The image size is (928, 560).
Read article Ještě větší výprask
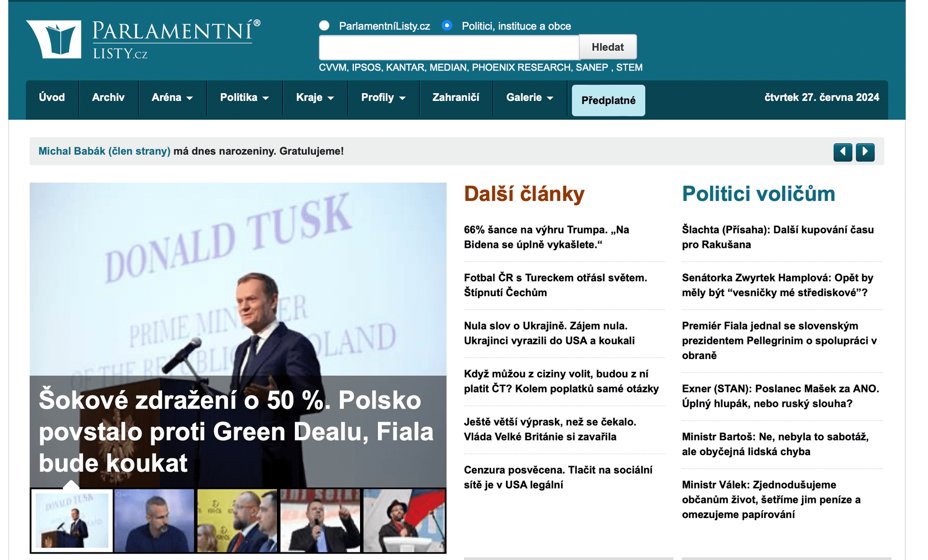[x=550, y=429]
